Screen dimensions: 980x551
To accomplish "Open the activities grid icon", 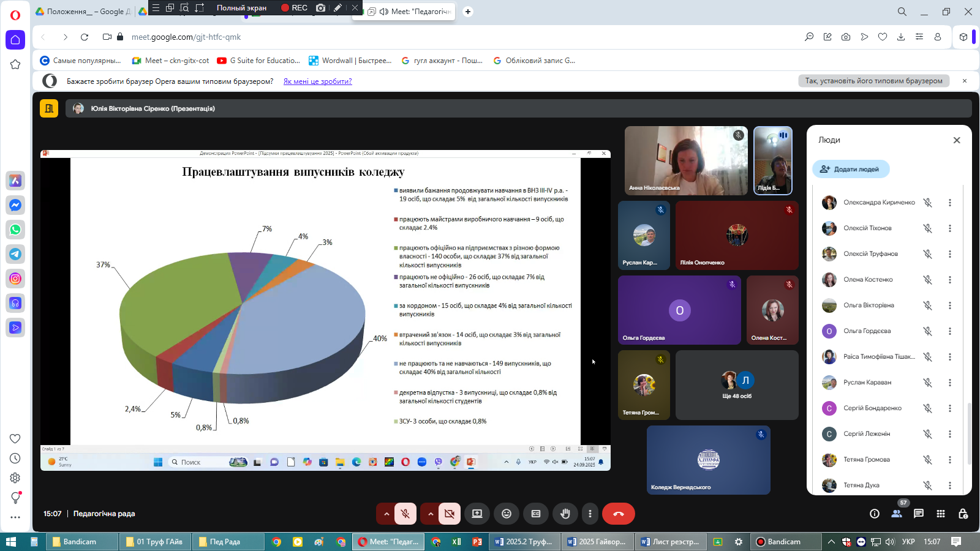I will pyautogui.click(x=941, y=514).
